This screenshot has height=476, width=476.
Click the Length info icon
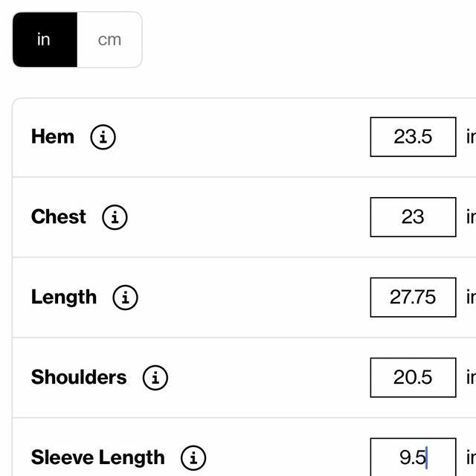tap(125, 297)
